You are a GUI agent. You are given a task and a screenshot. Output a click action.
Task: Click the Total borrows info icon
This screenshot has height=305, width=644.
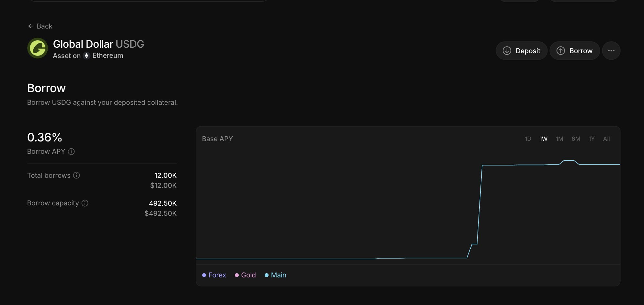pos(76,175)
